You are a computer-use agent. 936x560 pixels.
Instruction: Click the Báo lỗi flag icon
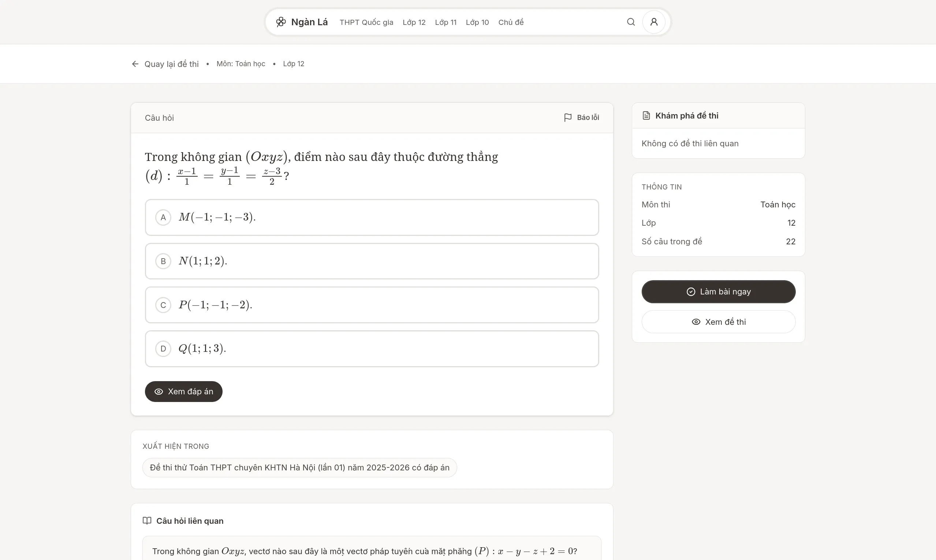[567, 117]
